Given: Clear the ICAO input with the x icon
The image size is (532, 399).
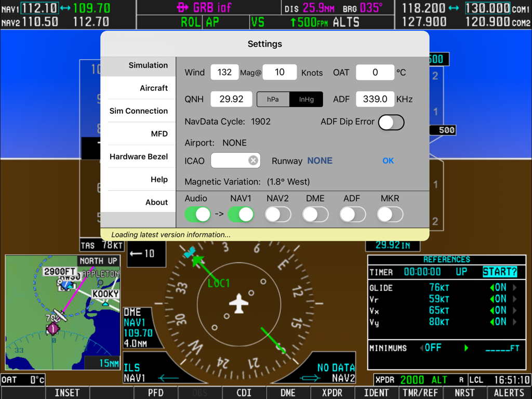Looking at the screenshot, I should coord(253,160).
